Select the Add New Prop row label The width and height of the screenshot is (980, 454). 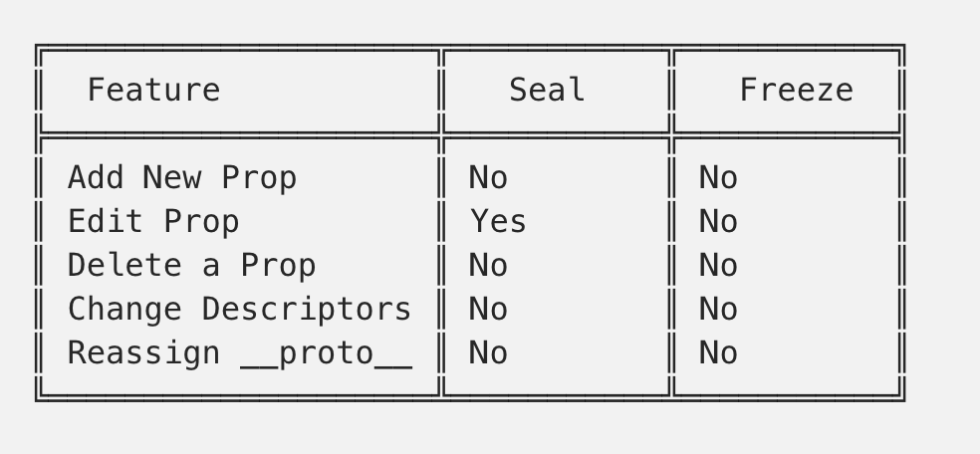[x=182, y=178]
